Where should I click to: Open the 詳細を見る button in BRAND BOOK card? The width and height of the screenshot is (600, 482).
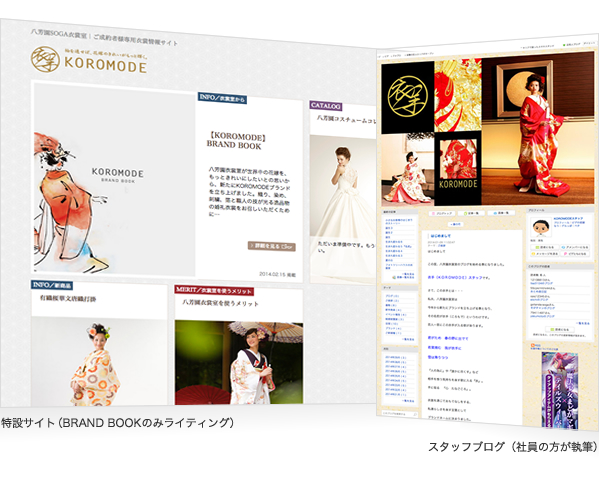tap(272, 246)
